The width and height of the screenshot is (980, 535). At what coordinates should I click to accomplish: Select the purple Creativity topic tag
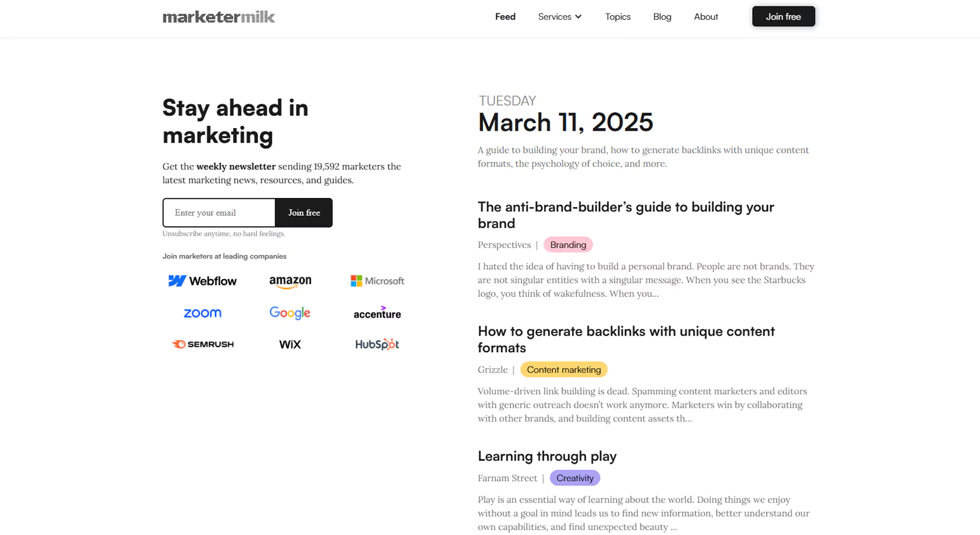tap(575, 478)
